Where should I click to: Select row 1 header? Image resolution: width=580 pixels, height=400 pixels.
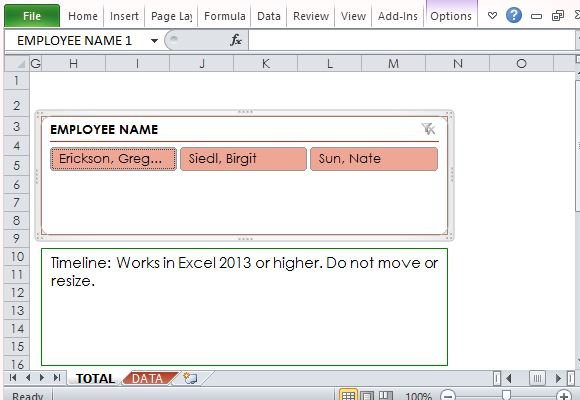(17, 80)
